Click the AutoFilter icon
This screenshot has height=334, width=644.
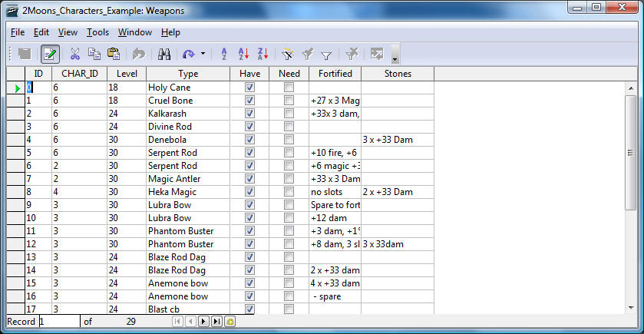[288, 54]
